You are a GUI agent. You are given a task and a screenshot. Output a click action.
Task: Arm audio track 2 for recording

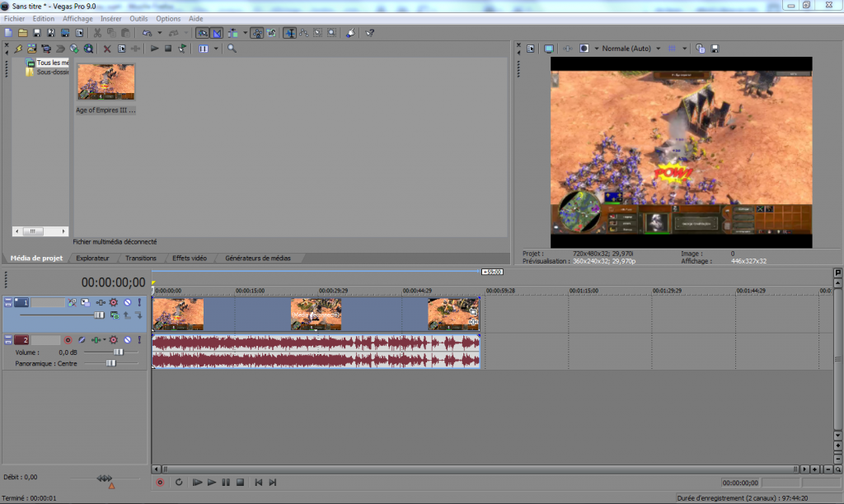point(68,340)
